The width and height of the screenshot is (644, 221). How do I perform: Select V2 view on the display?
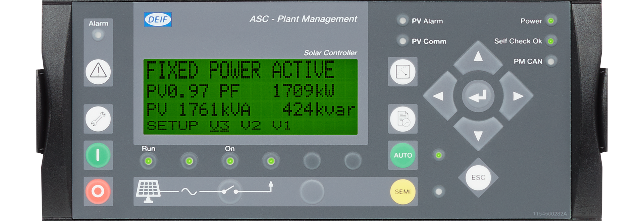point(251,126)
